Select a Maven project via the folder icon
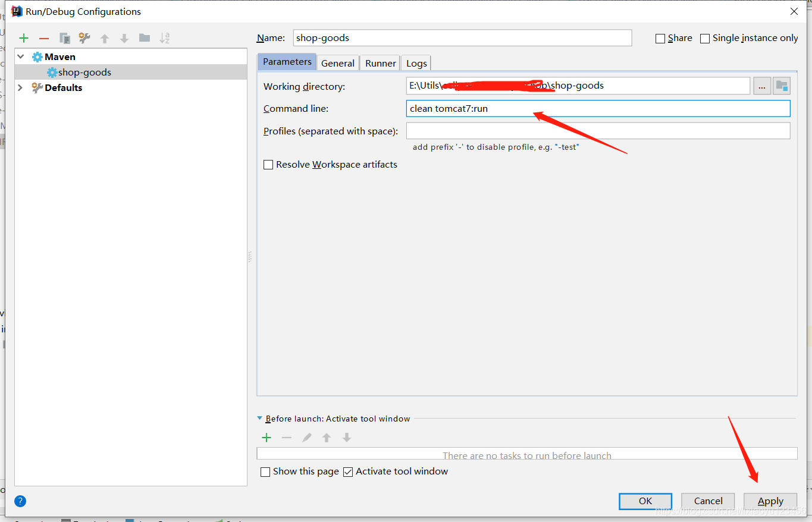 point(782,86)
